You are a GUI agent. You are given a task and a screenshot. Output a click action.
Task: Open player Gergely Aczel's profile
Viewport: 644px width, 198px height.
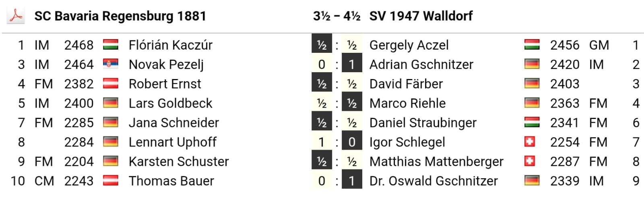coord(409,45)
